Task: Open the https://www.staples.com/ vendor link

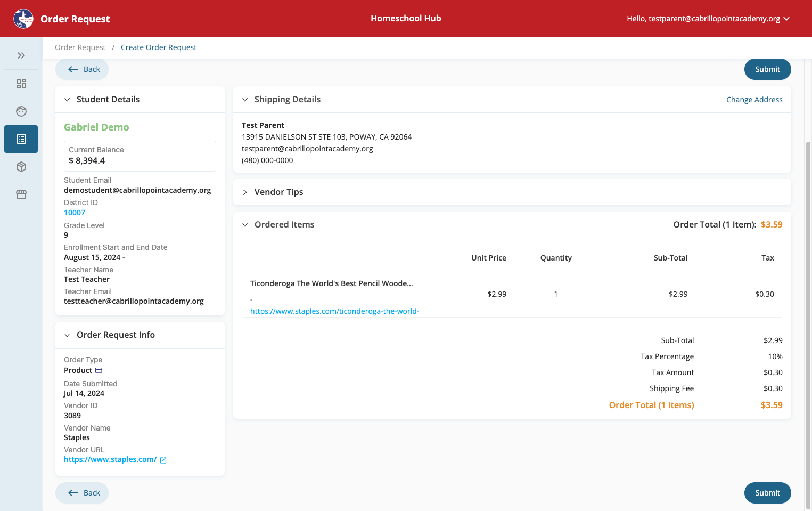Action: 110,459
